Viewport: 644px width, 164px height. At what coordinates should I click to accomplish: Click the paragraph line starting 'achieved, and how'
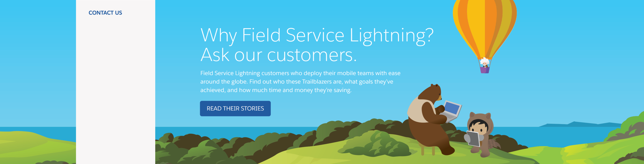click(x=276, y=90)
